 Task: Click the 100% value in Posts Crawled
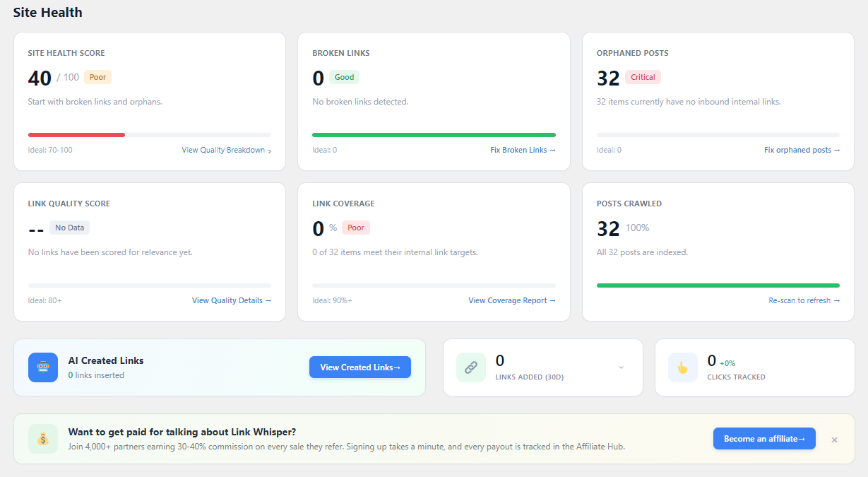(x=638, y=228)
